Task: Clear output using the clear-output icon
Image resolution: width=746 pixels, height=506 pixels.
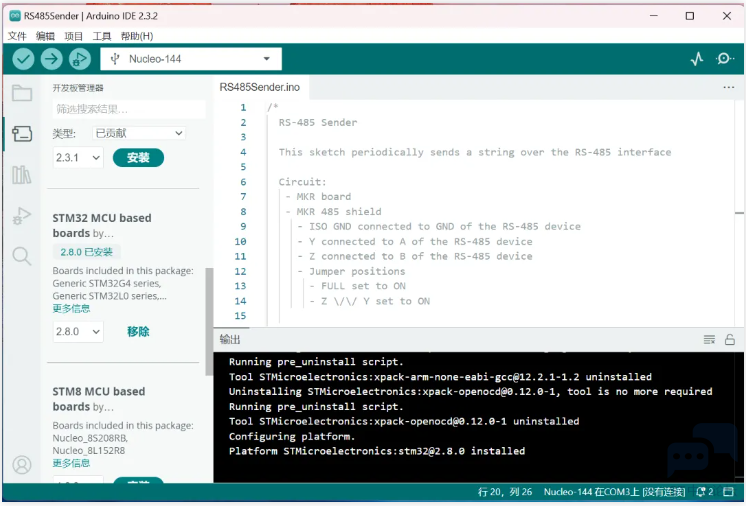Action: click(x=709, y=340)
